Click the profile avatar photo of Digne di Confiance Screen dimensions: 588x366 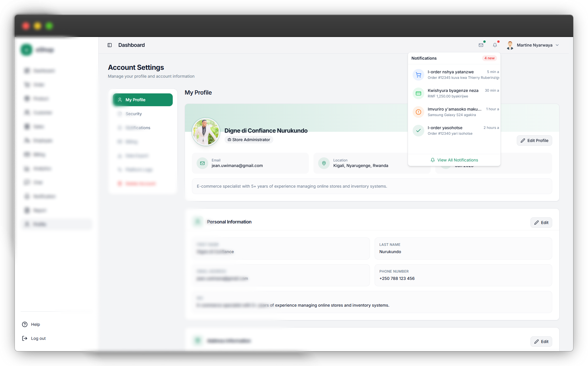tap(206, 132)
